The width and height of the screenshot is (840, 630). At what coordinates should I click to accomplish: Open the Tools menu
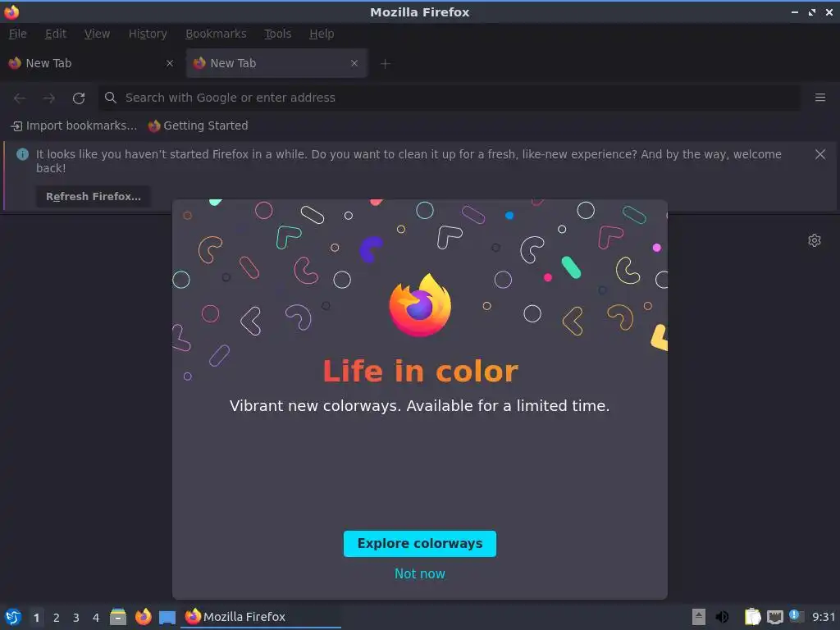277,34
